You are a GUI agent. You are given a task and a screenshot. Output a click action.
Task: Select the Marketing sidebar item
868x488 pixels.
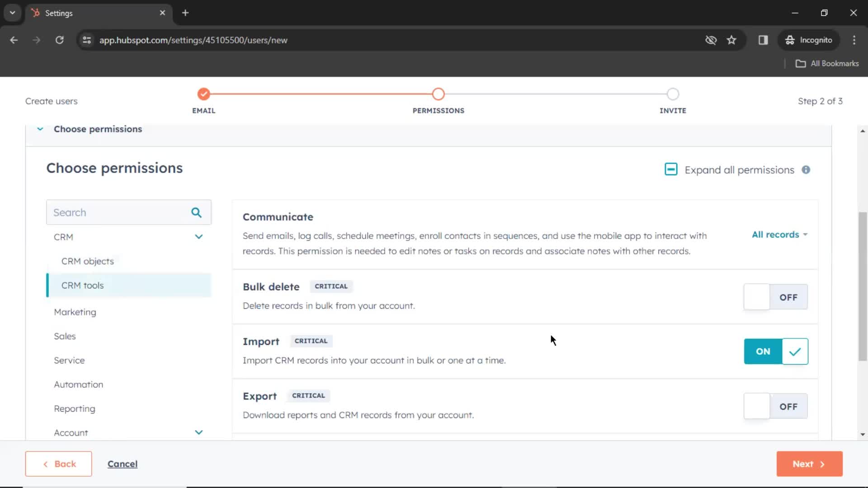point(75,311)
